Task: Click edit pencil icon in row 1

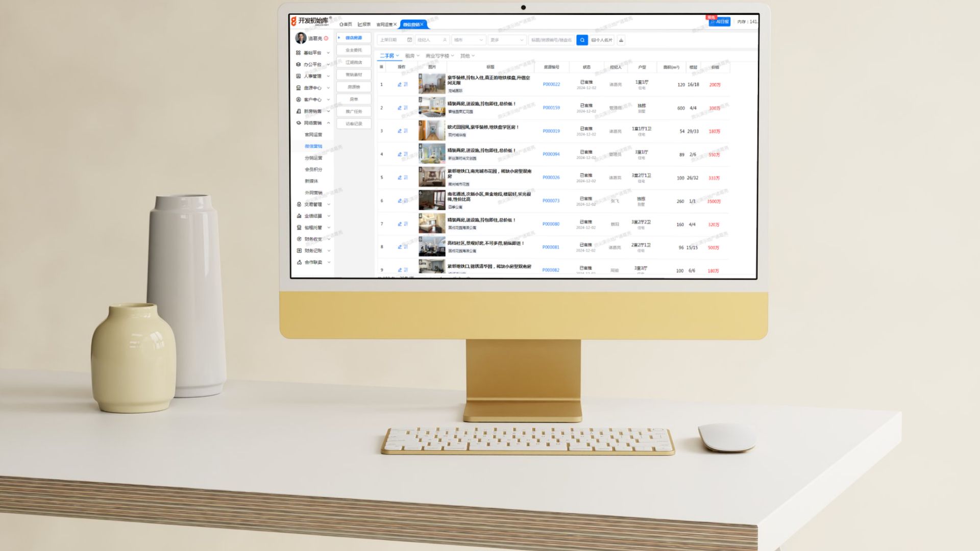Action: click(x=400, y=85)
